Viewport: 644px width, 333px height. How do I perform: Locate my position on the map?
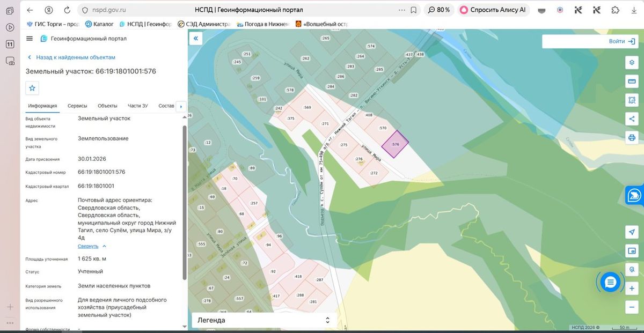coord(632,232)
